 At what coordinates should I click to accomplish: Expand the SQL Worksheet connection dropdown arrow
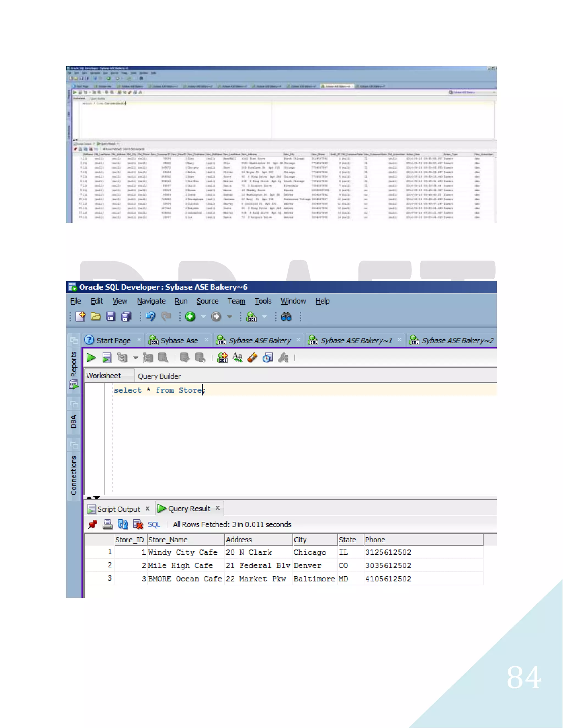(264, 317)
